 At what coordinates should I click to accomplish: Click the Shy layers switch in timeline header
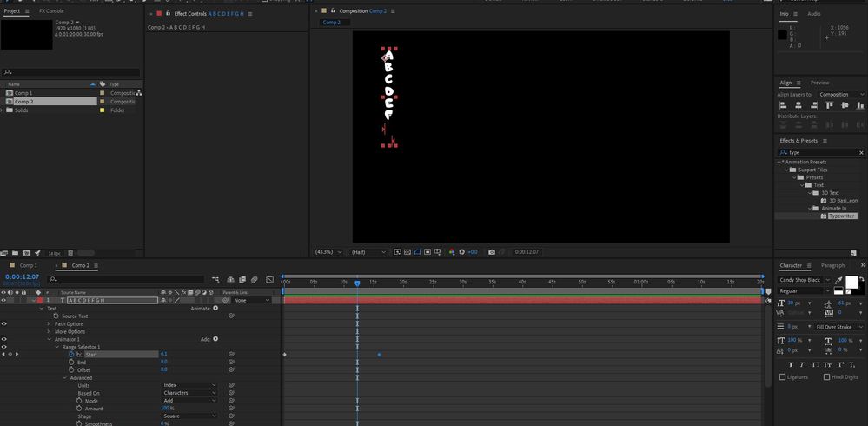230,280
